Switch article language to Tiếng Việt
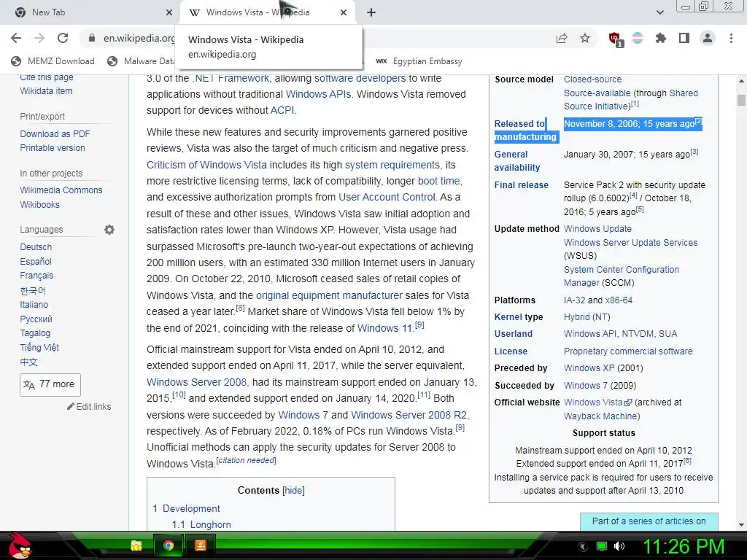The height and width of the screenshot is (560, 747). (x=39, y=347)
